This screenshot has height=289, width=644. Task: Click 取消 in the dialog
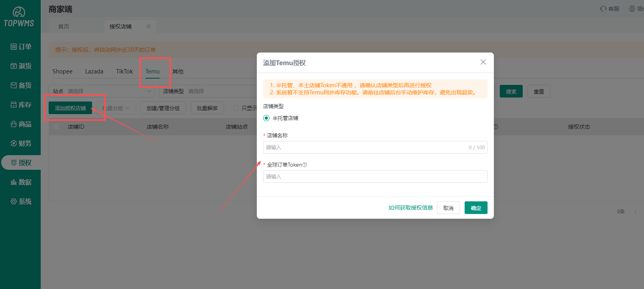tap(448, 208)
